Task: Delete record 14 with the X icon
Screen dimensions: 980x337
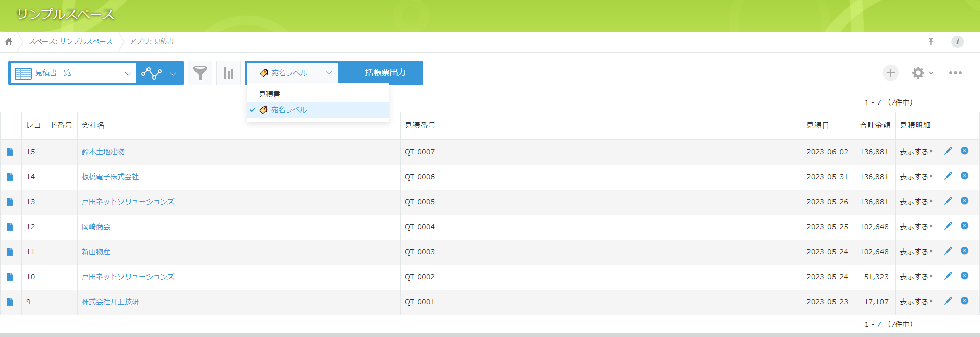Action: (964, 176)
